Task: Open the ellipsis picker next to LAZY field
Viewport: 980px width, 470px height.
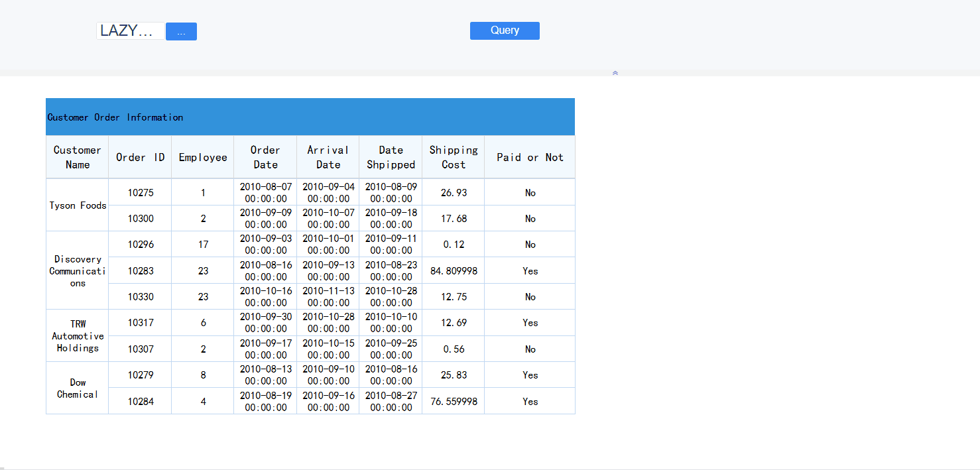Action: (181, 31)
